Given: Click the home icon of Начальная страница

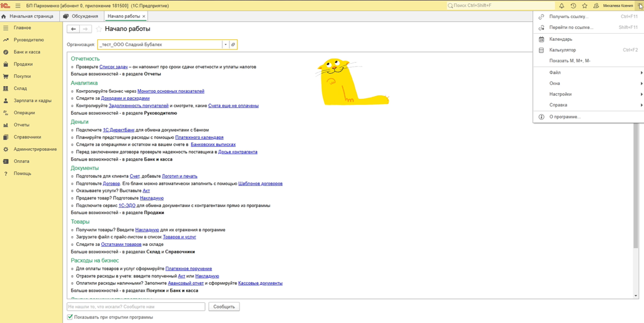Looking at the screenshot, I should pos(4,16).
